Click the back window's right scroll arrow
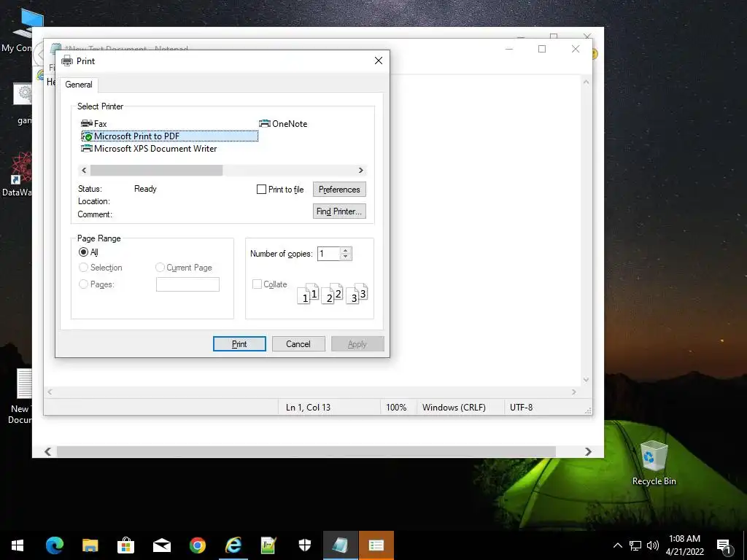Screen dimensions: 747x560 point(589,451)
